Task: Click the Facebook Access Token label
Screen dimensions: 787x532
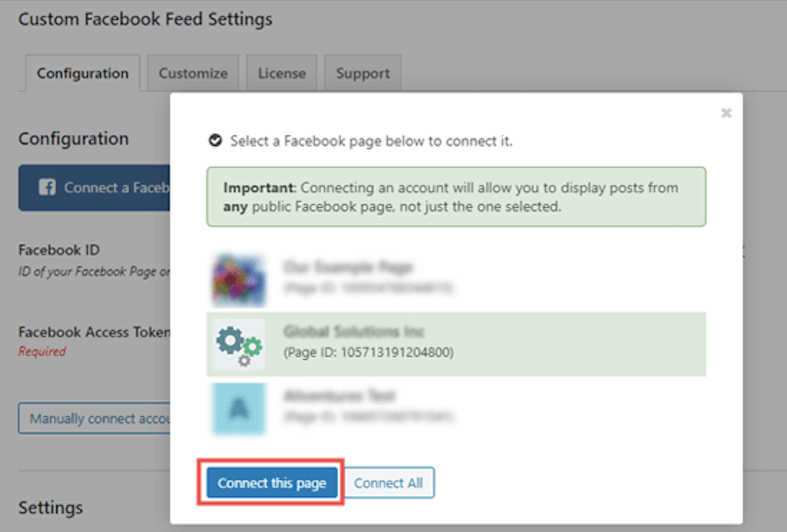Action: pos(94,332)
